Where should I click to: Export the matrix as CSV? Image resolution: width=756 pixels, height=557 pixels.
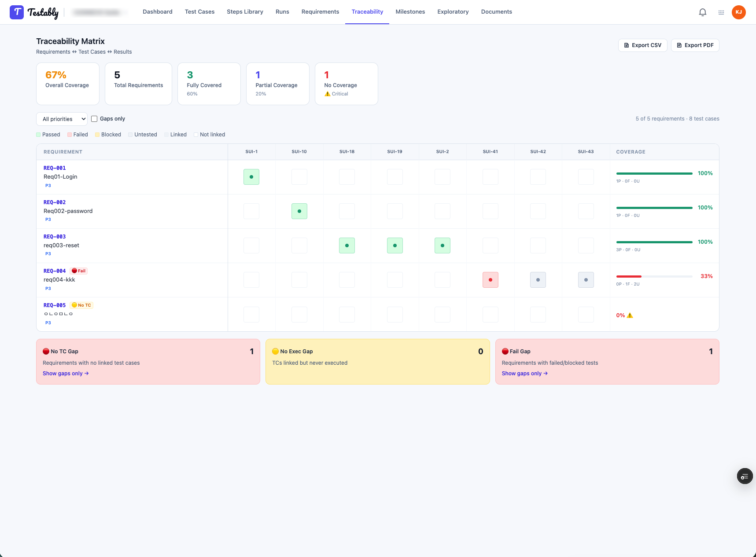click(642, 45)
